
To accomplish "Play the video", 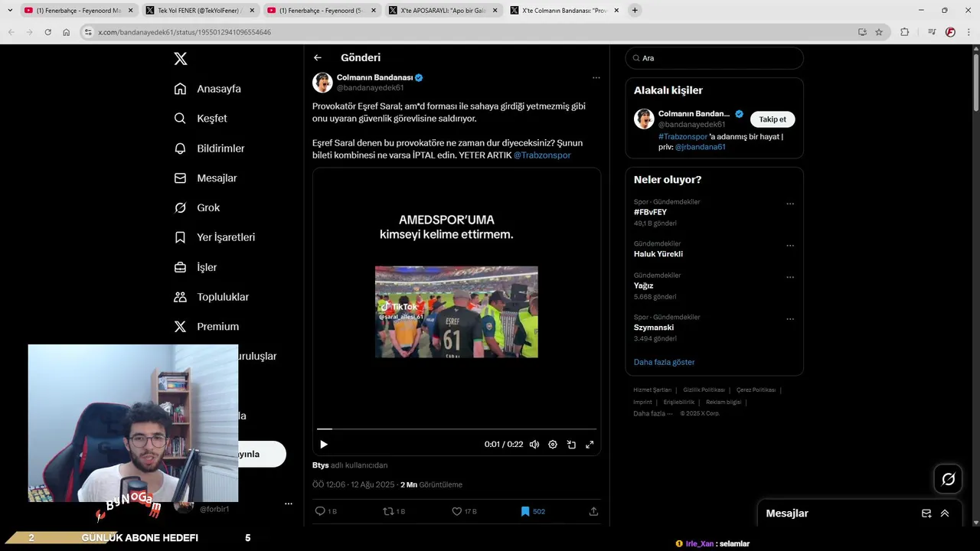I will (x=324, y=445).
